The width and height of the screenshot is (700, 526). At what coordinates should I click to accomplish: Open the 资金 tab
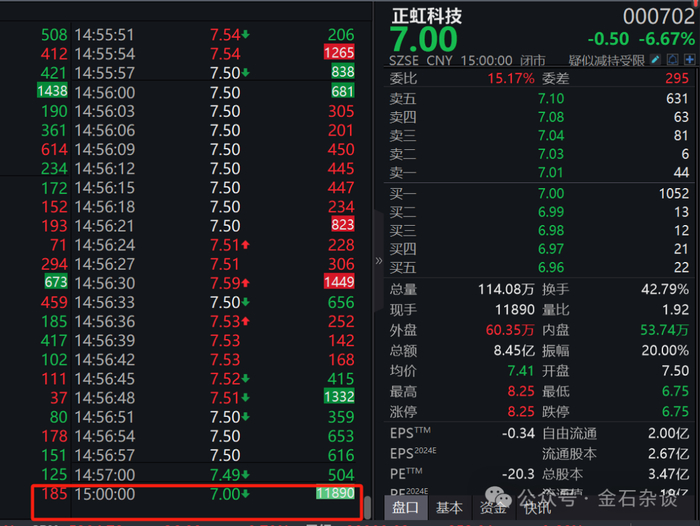click(493, 507)
